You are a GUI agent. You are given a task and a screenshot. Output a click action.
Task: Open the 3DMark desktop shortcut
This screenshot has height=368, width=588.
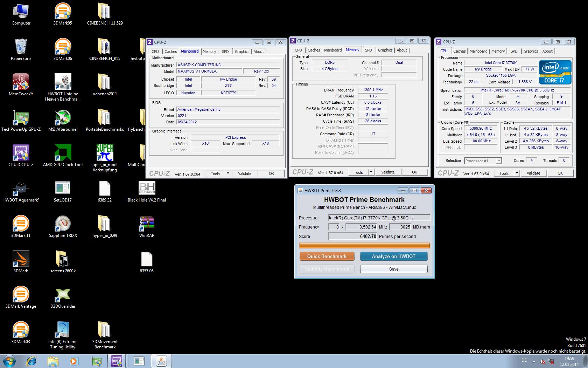21,262
